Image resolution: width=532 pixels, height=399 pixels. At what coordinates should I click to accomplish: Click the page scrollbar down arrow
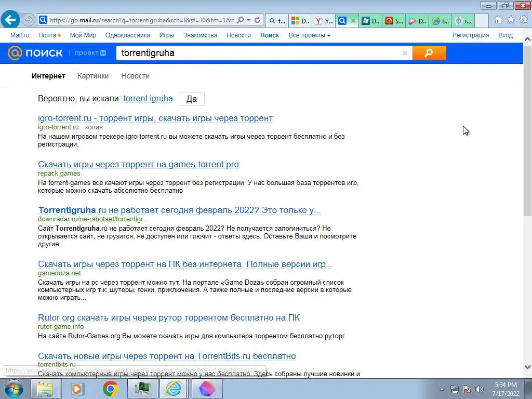pos(527,367)
